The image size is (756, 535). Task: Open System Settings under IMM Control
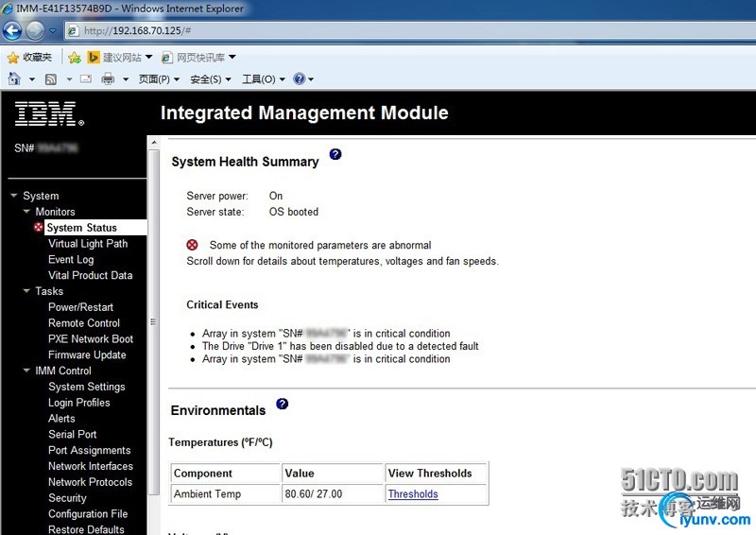86,387
